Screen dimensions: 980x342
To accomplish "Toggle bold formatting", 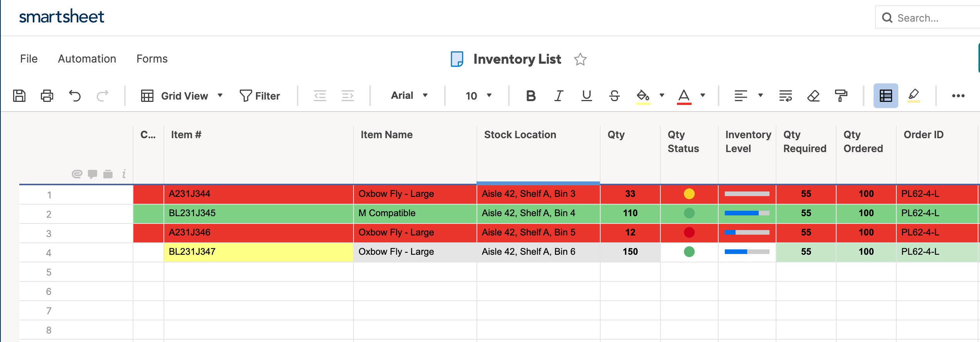I will coord(531,96).
